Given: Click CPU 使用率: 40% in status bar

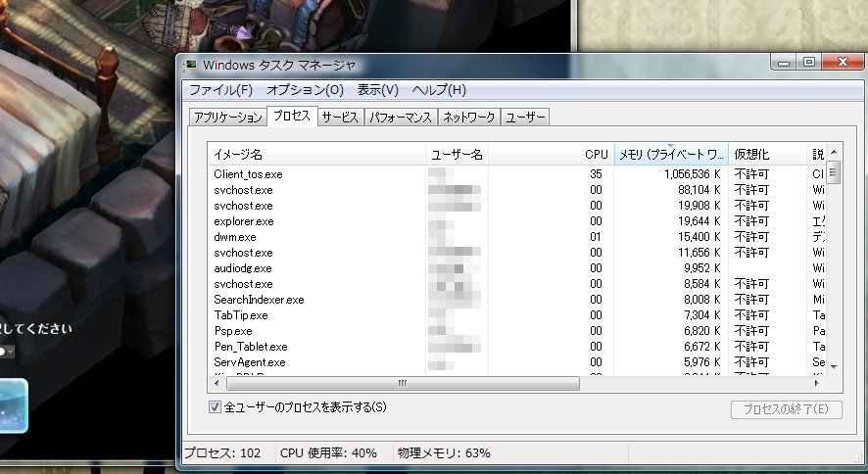Looking at the screenshot, I should pos(328,453).
